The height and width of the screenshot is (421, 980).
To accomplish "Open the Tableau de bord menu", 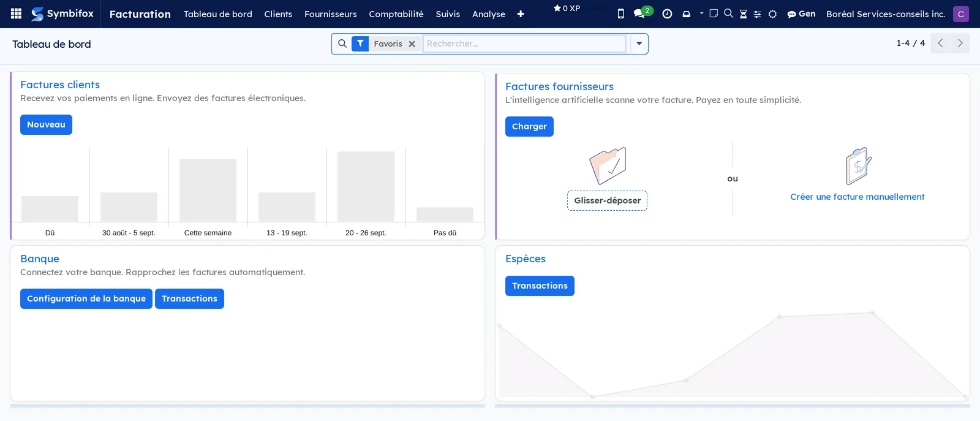I will [218, 14].
